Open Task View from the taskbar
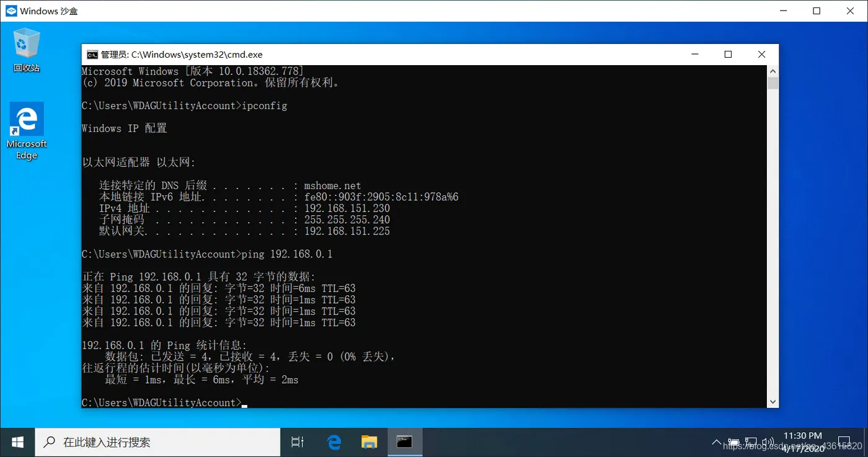Image resolution: width=868 pixels, height=457 pixels. click(x=298, y=442)
